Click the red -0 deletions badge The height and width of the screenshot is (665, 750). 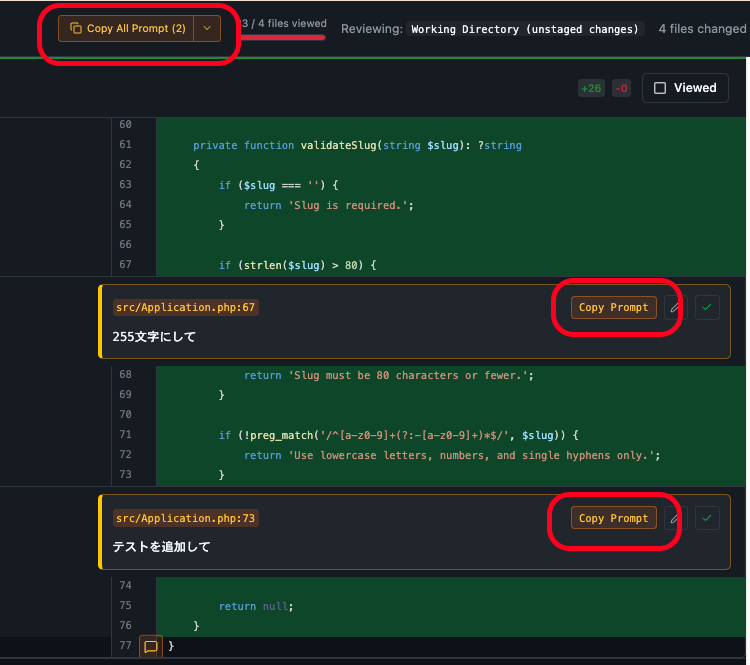point(621,88)
